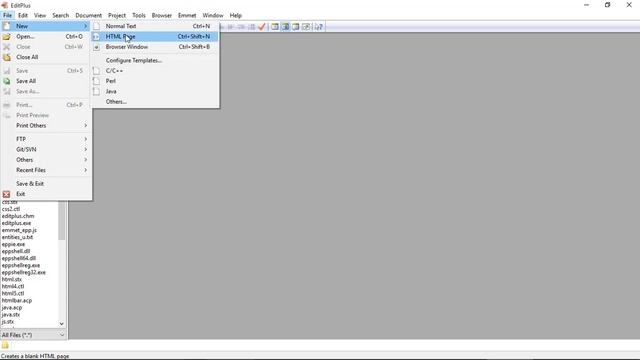Open the Browser menu

(162, 16)
